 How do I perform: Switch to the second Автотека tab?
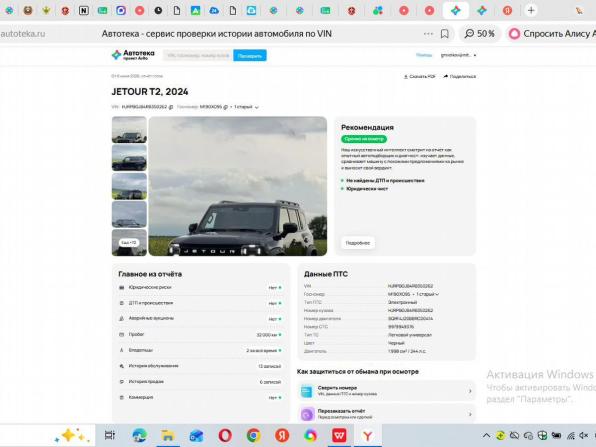click(x=482, y=11)
